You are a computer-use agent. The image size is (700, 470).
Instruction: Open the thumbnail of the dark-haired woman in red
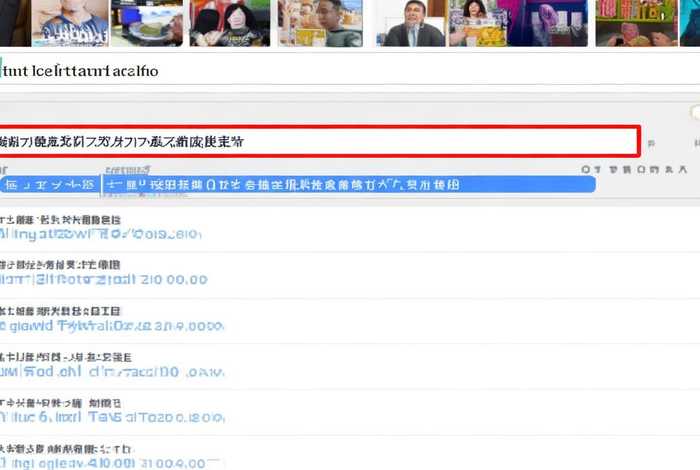[x=230, y=23]
